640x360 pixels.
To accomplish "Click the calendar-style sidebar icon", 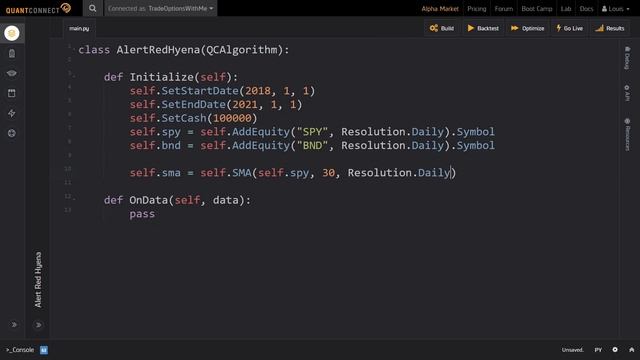I will 12,93.
